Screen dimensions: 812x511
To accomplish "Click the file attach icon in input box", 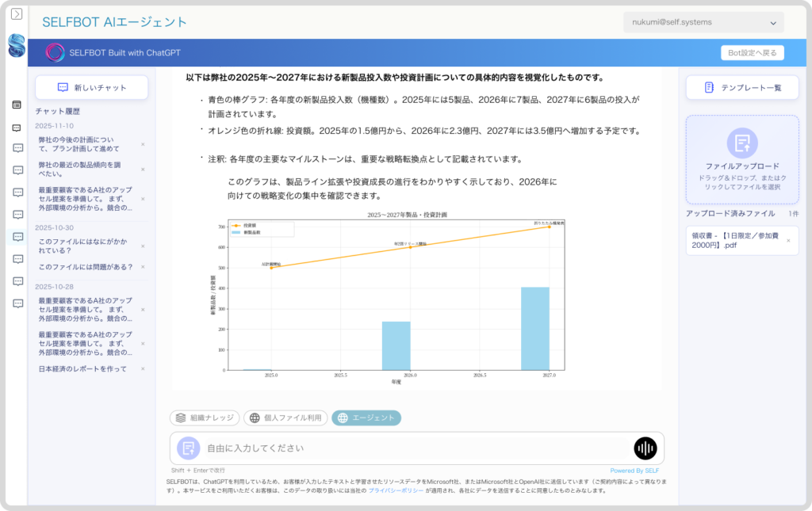I will [188, 448].
